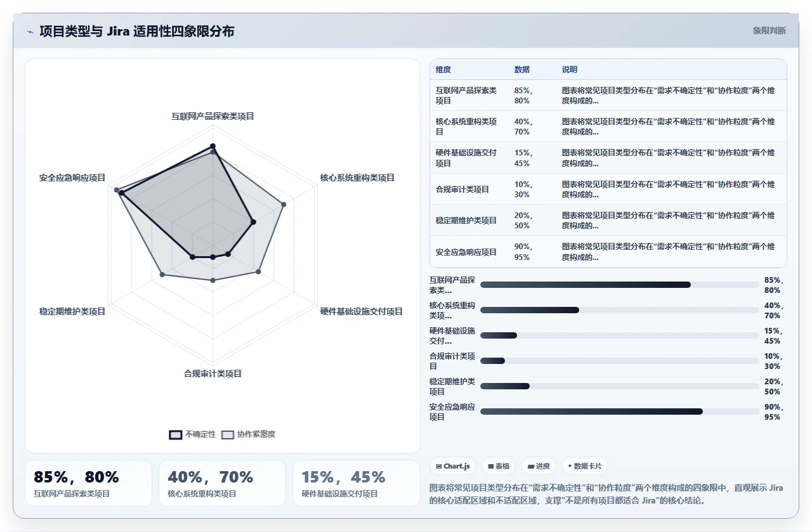Select 合规审计类项目 table row name
The image size is (812, 532).
[462, 189]
